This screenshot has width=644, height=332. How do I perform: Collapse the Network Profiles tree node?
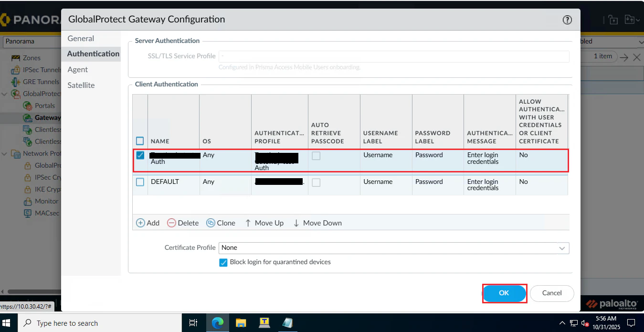pos(4,153)
